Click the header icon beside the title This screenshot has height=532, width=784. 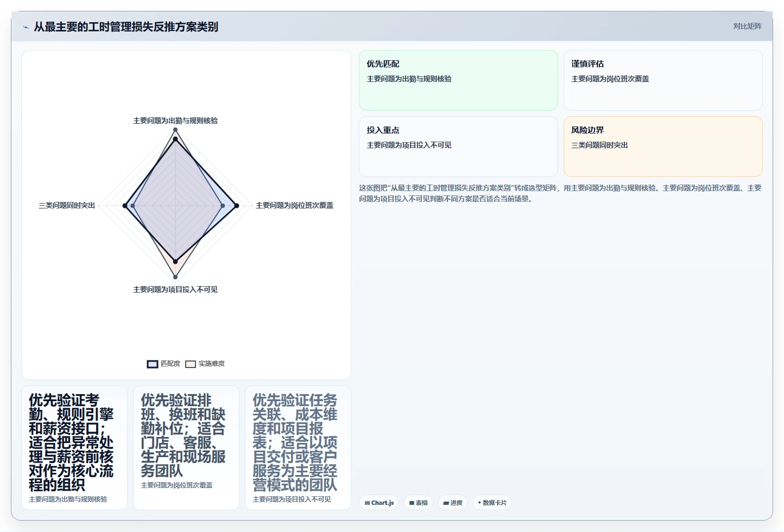click(26, 27)
